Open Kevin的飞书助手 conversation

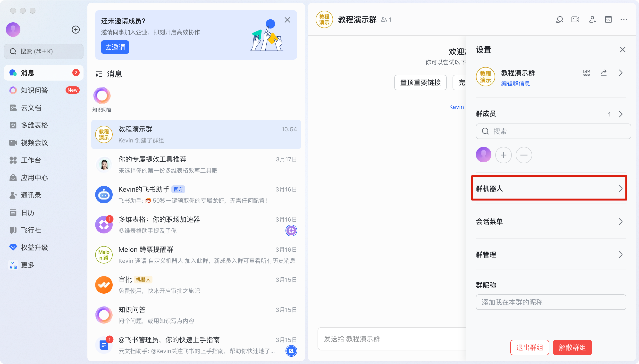pyautogui.click(x=196, y=195)
